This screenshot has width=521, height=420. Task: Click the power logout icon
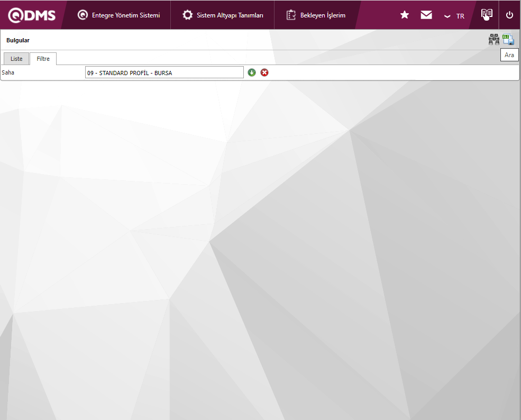coord(509,15)
